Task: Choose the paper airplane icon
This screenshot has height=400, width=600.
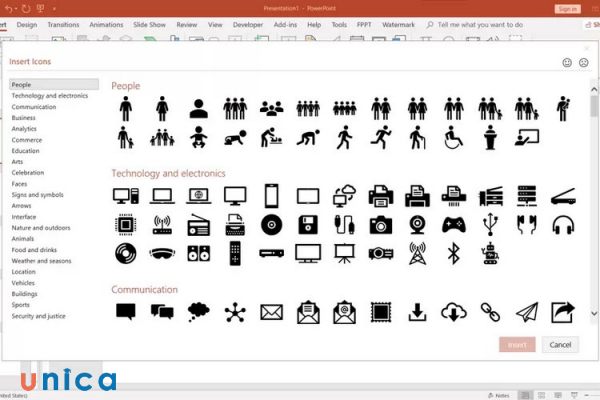Action: 527,313
